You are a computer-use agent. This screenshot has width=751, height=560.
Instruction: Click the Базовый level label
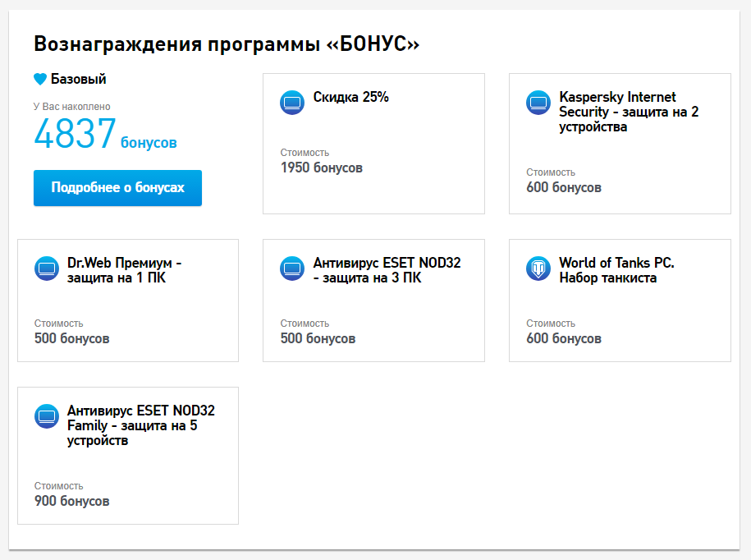(x=78, y=79)
